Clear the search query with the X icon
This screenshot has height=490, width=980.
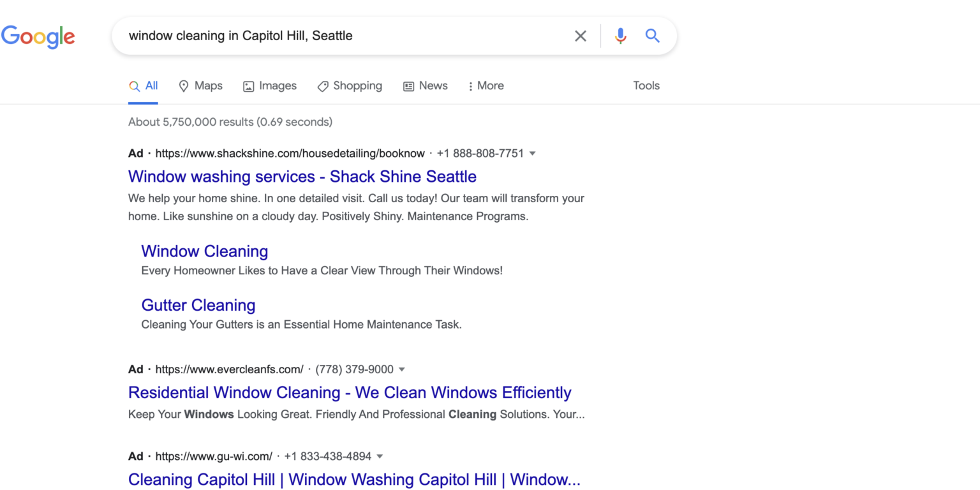pos(580,36)
